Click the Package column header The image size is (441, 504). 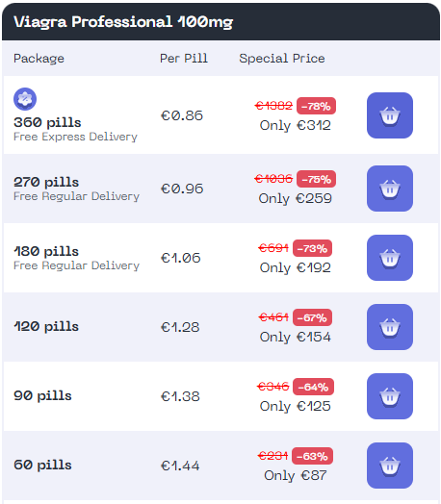[39, 59]
